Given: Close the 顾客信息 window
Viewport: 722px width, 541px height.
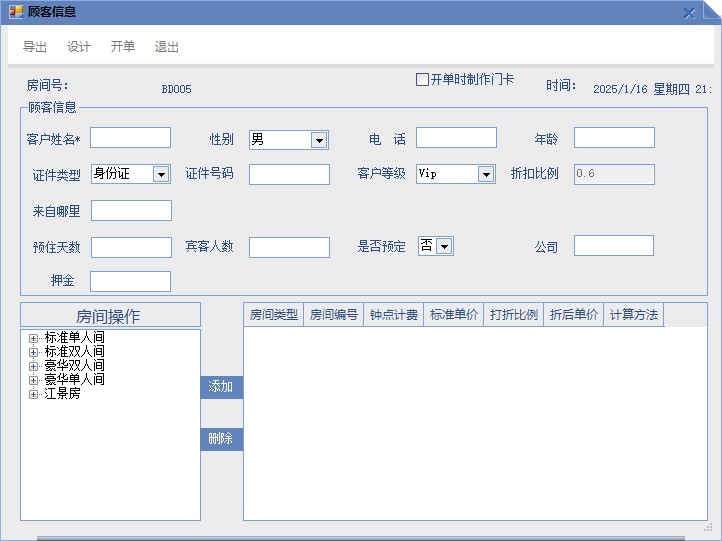Looking at the screenshot, I should (689, 13).
